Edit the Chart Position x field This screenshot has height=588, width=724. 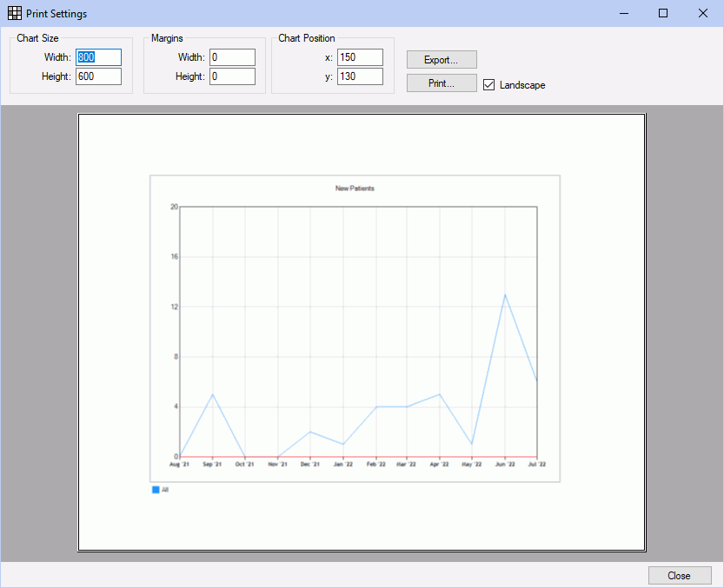[360, 57]
